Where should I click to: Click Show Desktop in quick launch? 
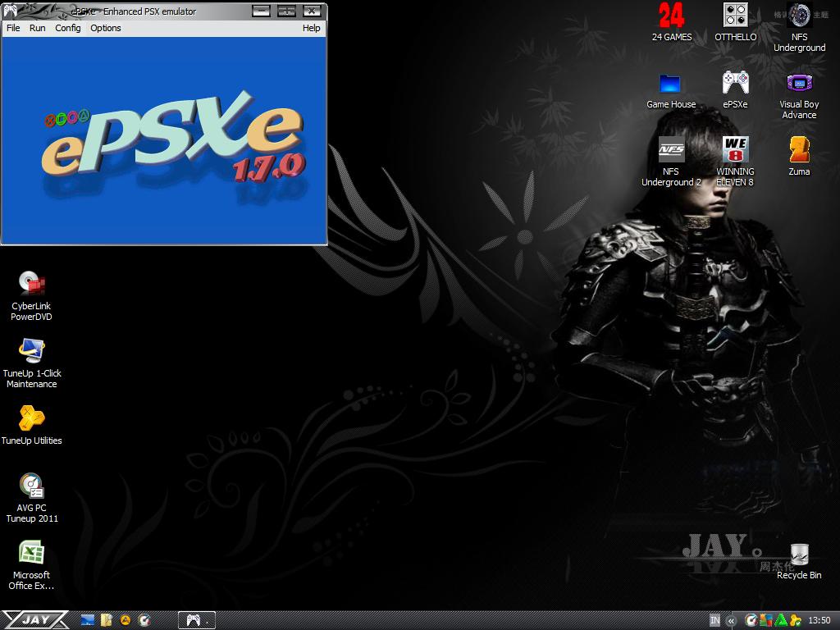[87, 620]
